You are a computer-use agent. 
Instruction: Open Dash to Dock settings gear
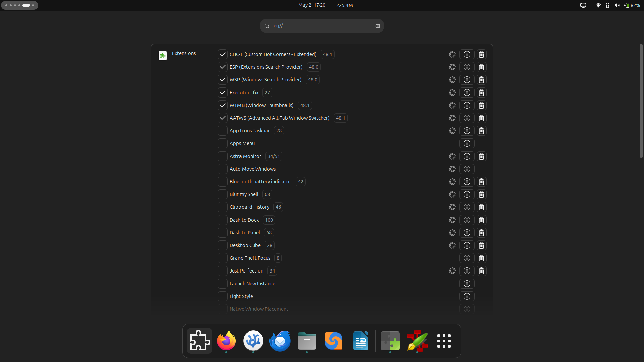(x=452, y=220)
